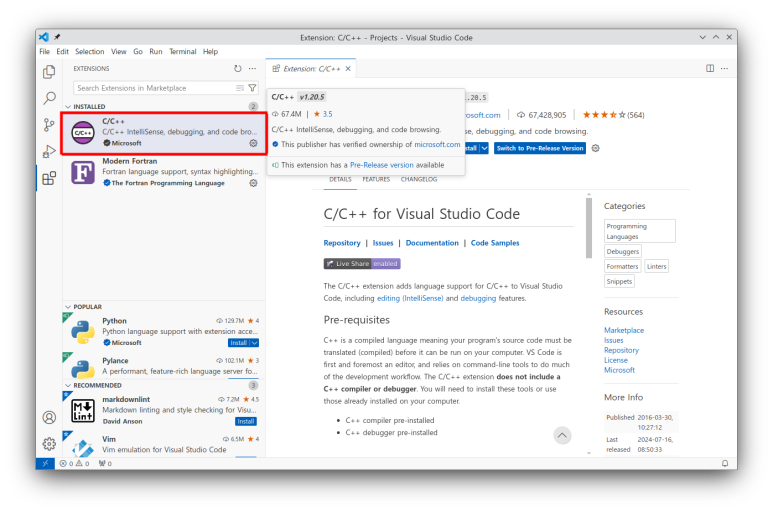Image resolution: width=773 pixels, height=512 pixels.
Task: Open the Run menu
Action: pyautogui.click(x=156, y=51)
